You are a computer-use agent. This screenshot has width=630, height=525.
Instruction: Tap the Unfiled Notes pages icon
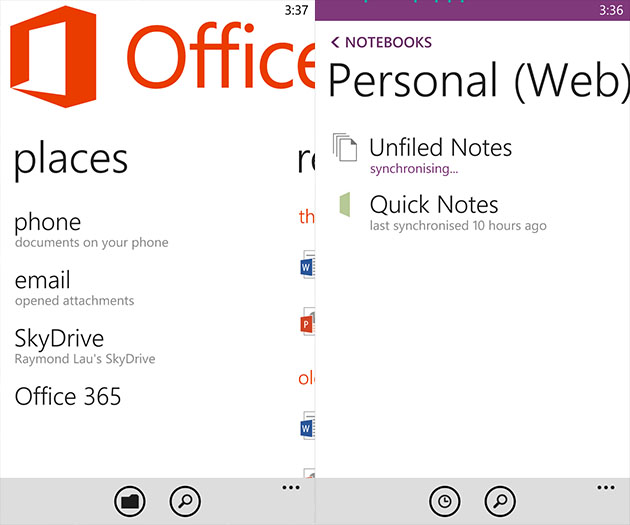tap(345, 147)
